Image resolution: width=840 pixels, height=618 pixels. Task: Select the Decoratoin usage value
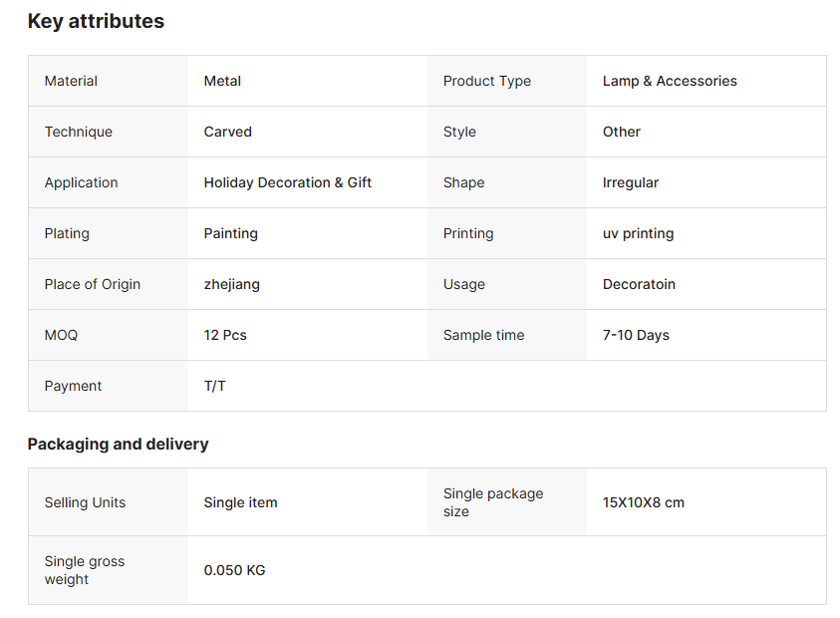(639, 284)
